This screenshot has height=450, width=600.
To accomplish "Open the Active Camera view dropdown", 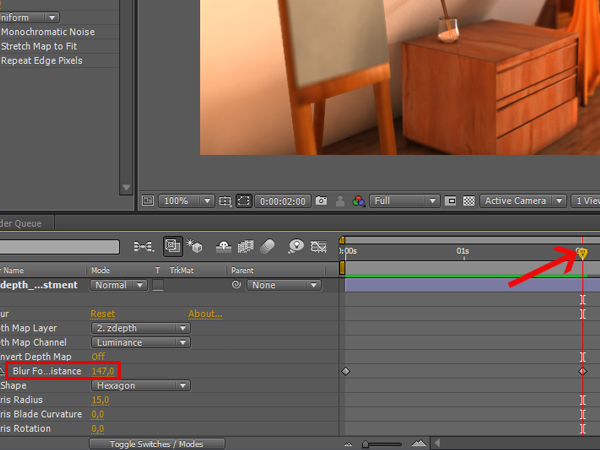I will click(x=521, y=201).
